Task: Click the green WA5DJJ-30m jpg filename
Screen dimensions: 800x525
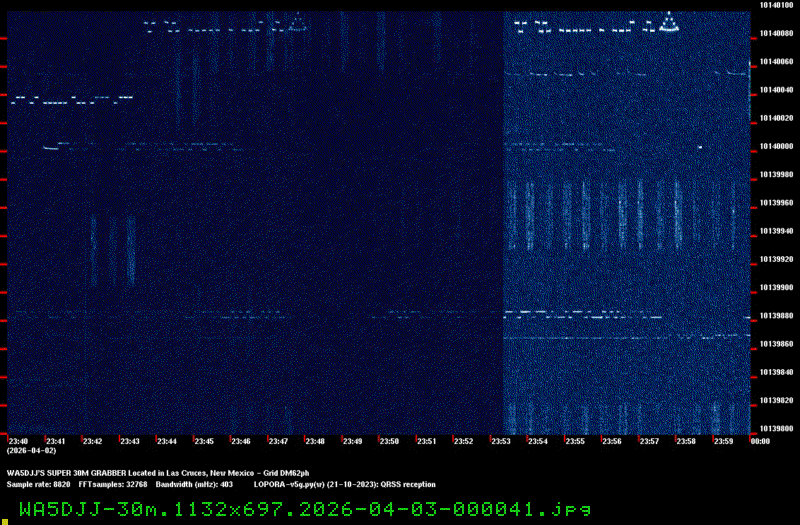Action: click(305, 509)
